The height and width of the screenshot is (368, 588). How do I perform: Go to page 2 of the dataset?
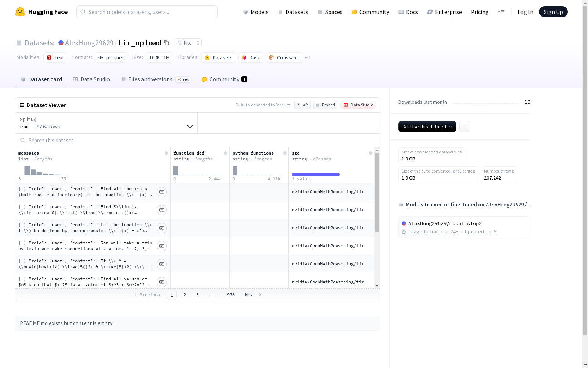pyautogui.click(x=184, y=295)
